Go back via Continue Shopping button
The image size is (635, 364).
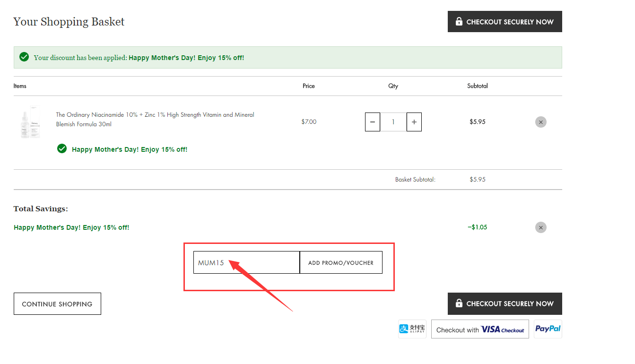click(57, 304)
